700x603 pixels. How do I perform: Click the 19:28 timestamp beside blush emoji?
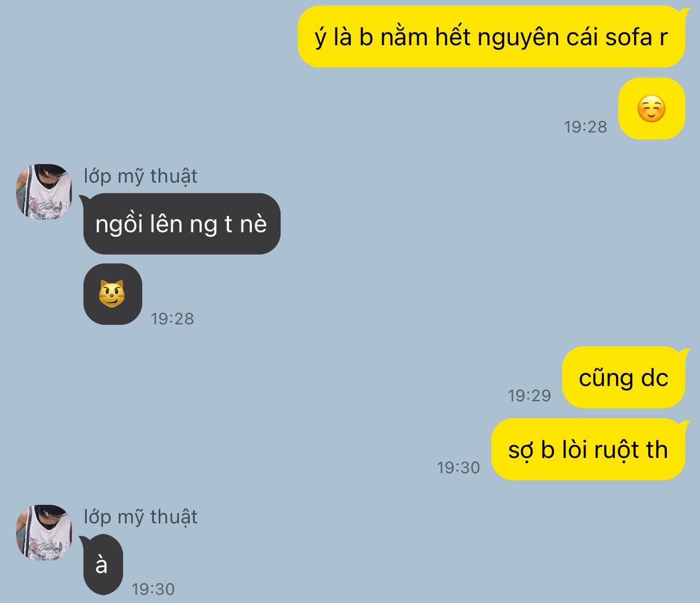[585, 126]
